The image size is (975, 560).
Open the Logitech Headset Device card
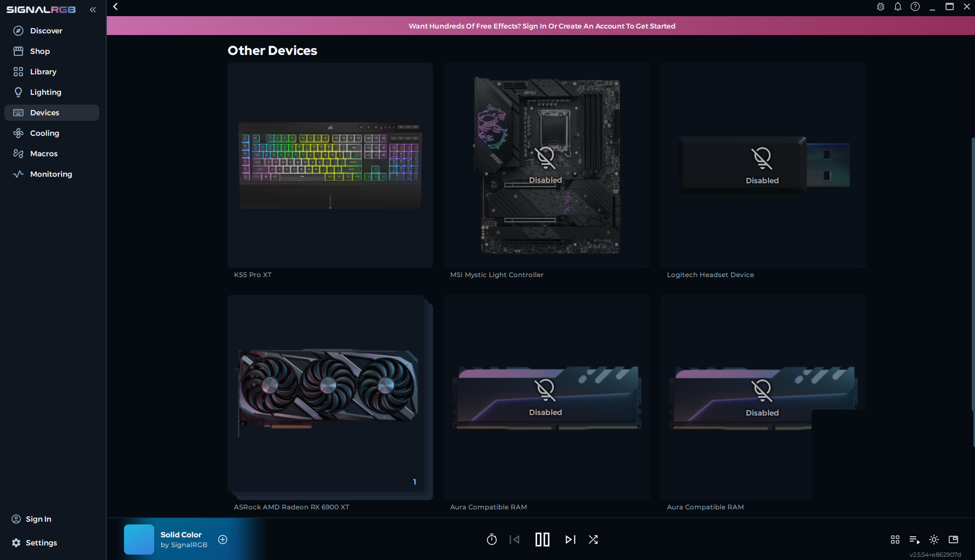tap(764, 165)
